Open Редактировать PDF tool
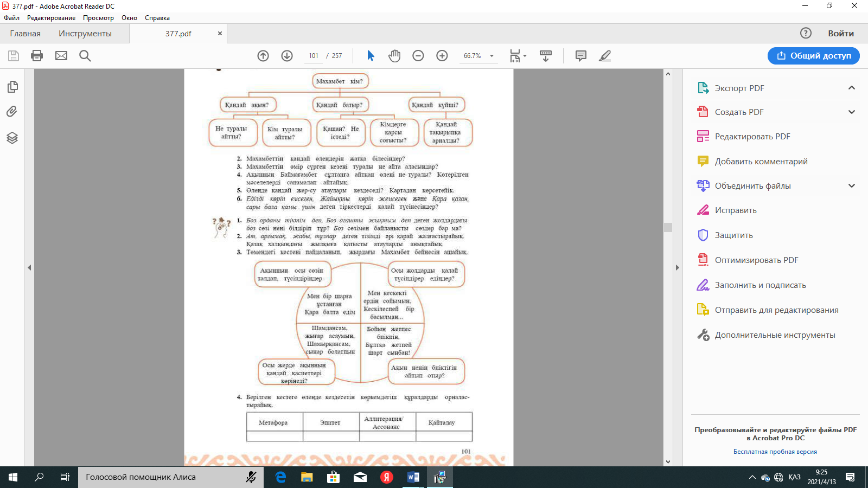Image resolution: width=868 pixels, height=488 pixels. [x=752, y=137]
